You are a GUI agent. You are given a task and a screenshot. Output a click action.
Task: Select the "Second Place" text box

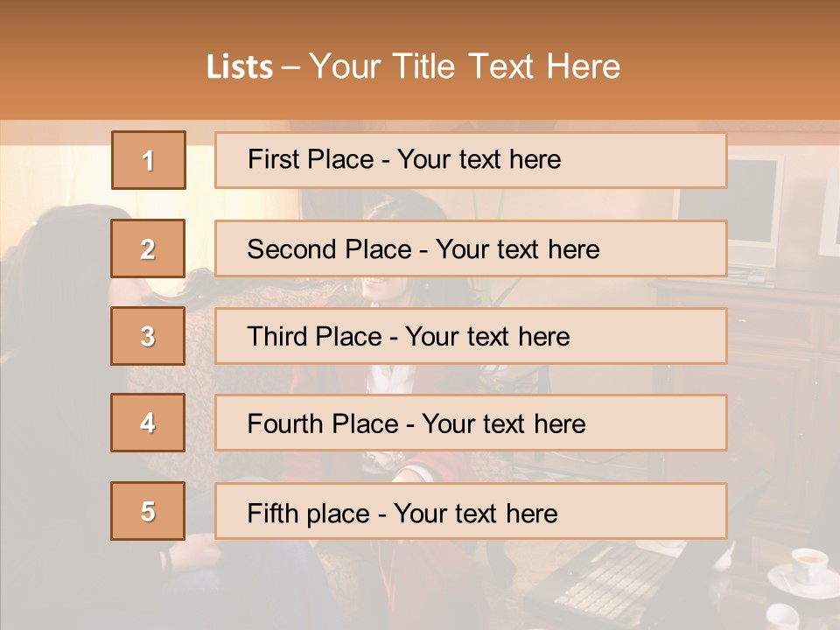click(x=471, y=248)
